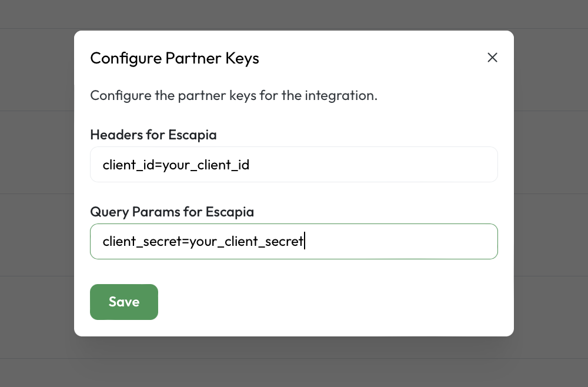Click the darkened background above the modal
Screen dimensions: 588x387
[294, 15]
